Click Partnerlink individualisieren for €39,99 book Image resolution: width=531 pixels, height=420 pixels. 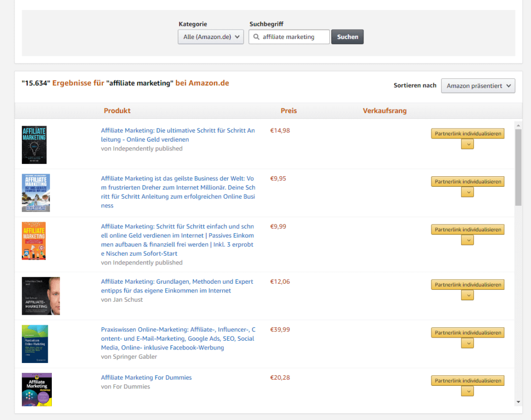click(x=468, y=332)
